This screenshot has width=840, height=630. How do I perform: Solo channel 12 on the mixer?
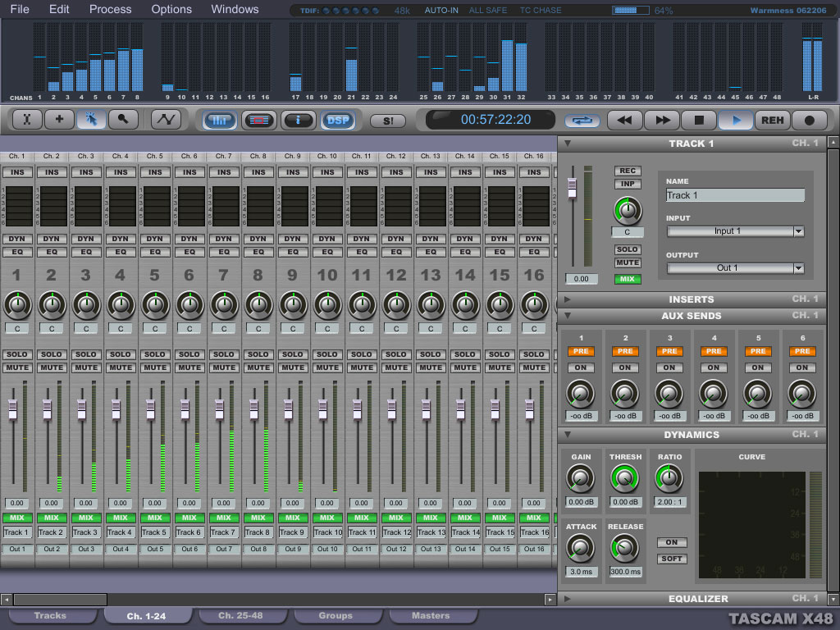pos(396,355)
